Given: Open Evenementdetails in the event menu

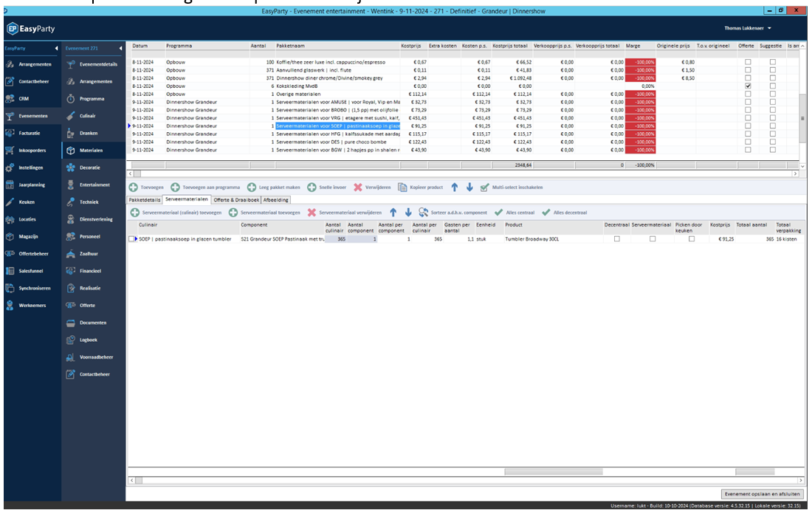Looking at the screenshot, I should (x=93, y=64).
